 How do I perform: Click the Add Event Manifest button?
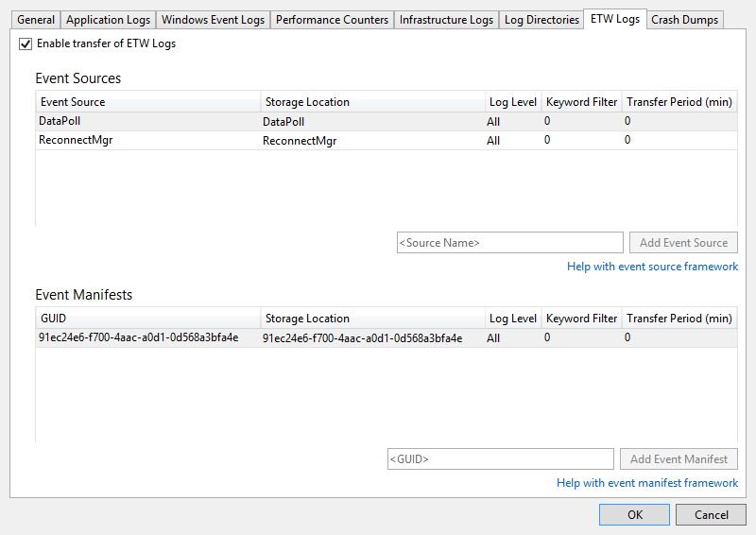point(679,458)
